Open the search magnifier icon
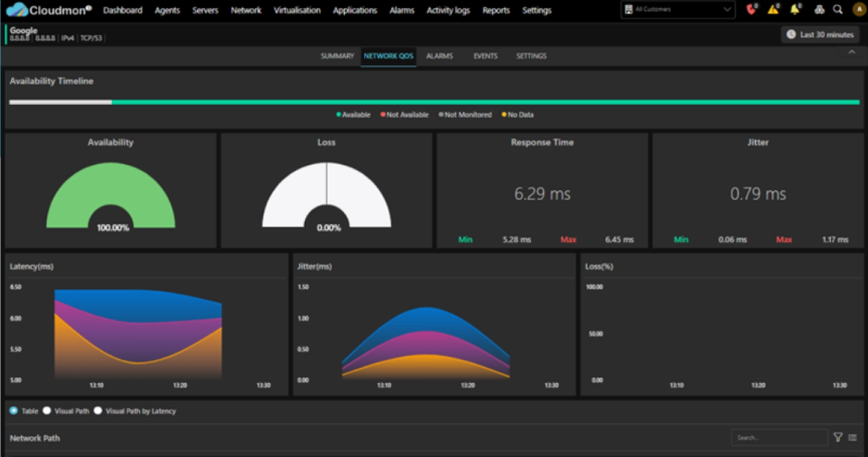The image size is (868, 457). [838, 10]
